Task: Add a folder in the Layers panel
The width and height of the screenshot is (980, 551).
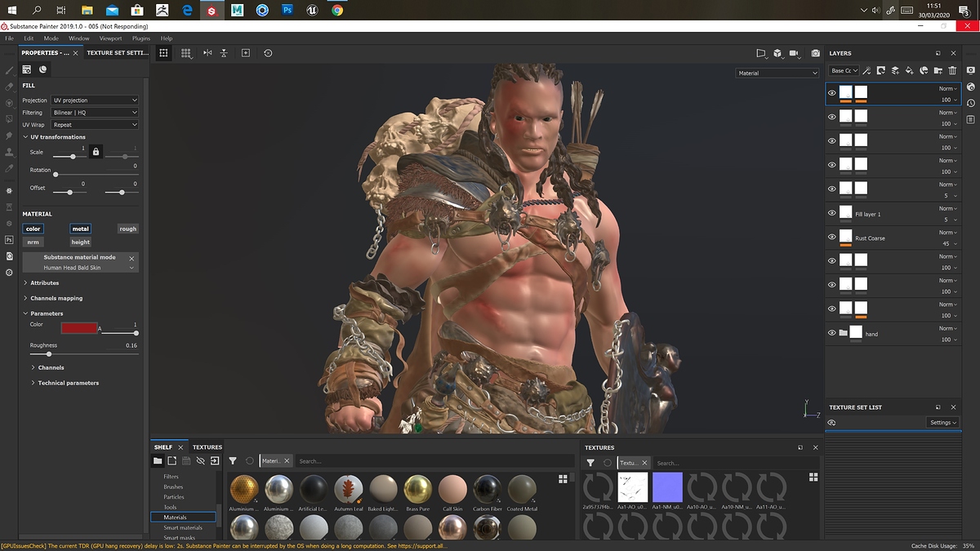Action: coord(938,71)
